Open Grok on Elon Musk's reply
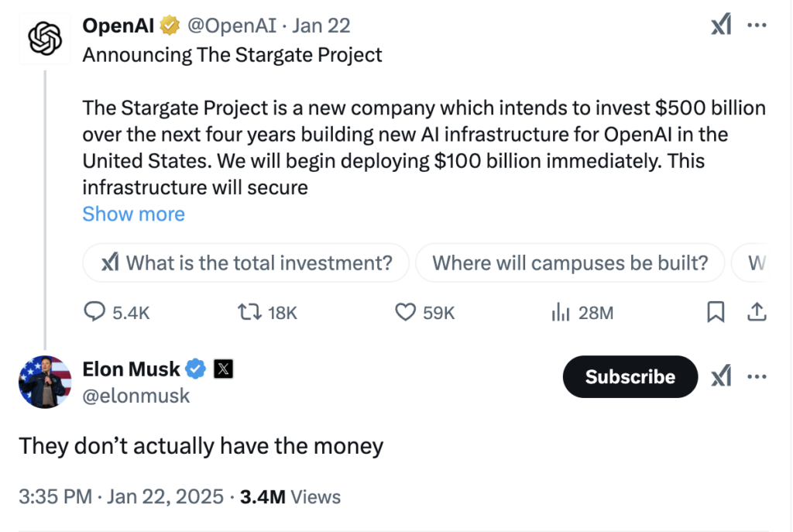The width and height of the screenshot is (793, 532). tap(721, 376)
